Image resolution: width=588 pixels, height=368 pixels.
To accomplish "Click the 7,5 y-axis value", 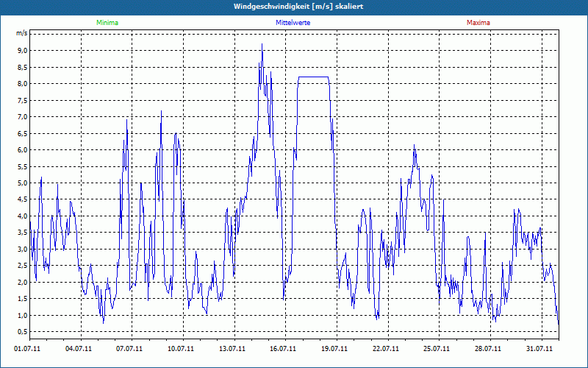I will point(23,100).
